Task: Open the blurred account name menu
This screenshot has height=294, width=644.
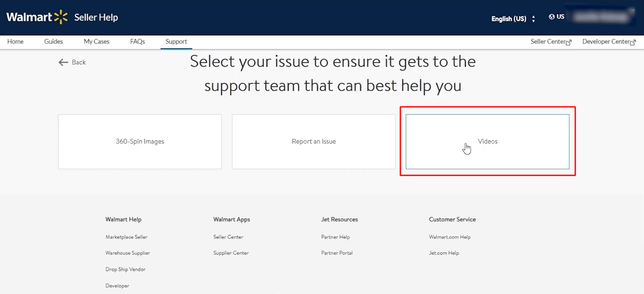Action: (x=601, y=16)
